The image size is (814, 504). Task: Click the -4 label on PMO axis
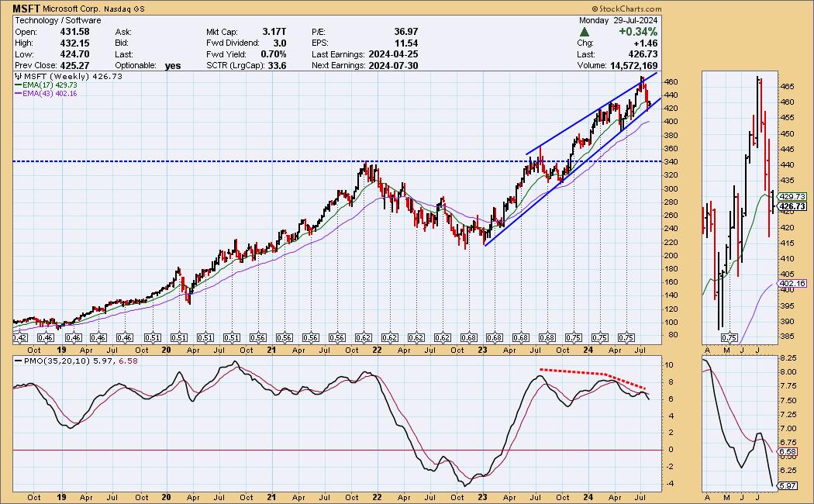click(x=669, y=483)
